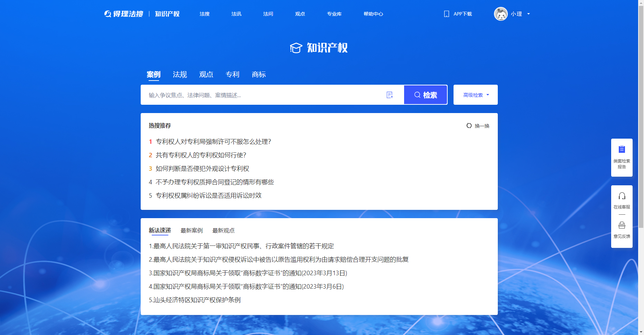Image resolution: width=644 pixels, height=335 pixels.
Task: Open hot search 不予办理专利权质押合同登记的情形有哪些
Action: 215,182
